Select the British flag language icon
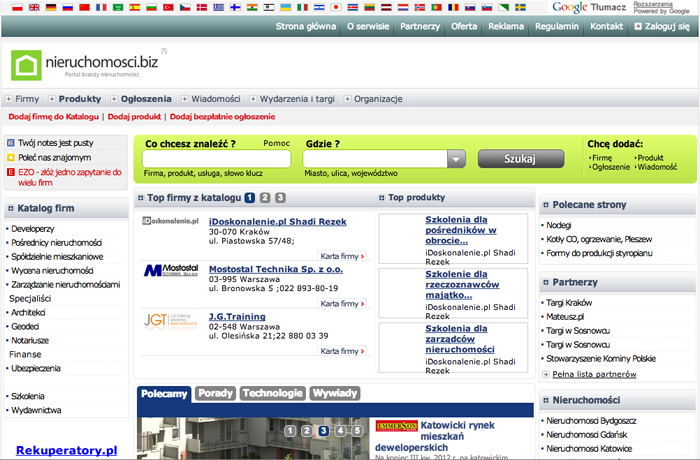Image resolution: width=700 pixels, height=460 pixels. [34, 7]
